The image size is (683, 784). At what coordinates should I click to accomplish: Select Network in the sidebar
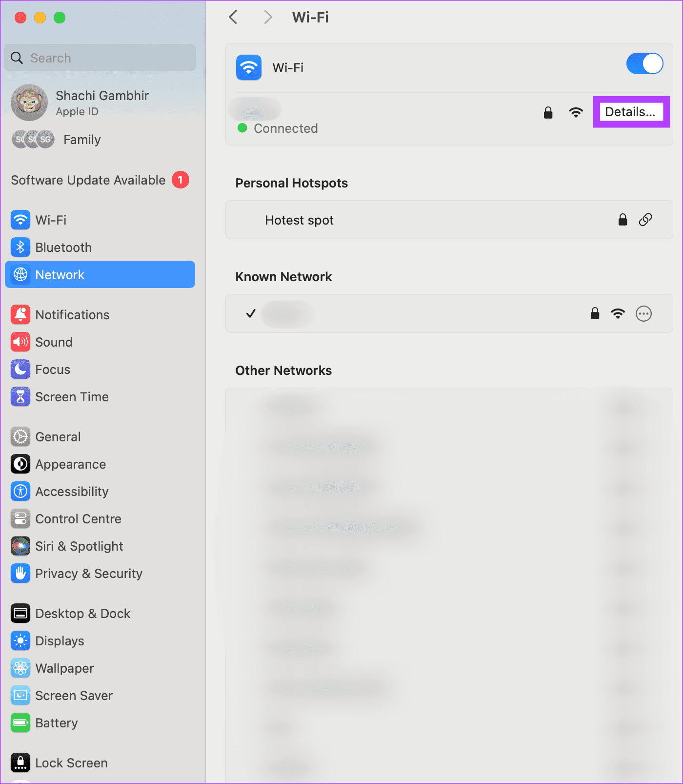tap(100, 274)
